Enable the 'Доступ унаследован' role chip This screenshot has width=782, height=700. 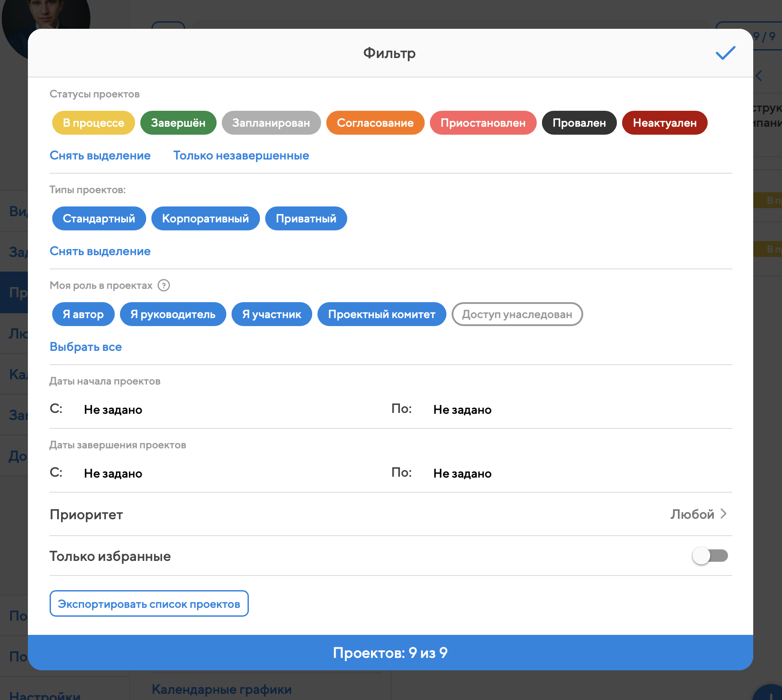tap(517, 314)
